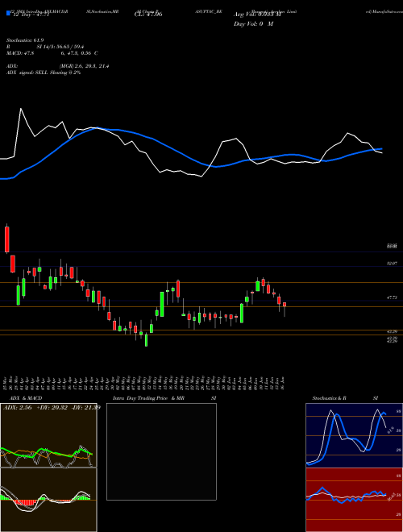Click the 'ADX signal: SELL Slowing' line
This screenshot has width=403, height=532.
tap(44, 73)
